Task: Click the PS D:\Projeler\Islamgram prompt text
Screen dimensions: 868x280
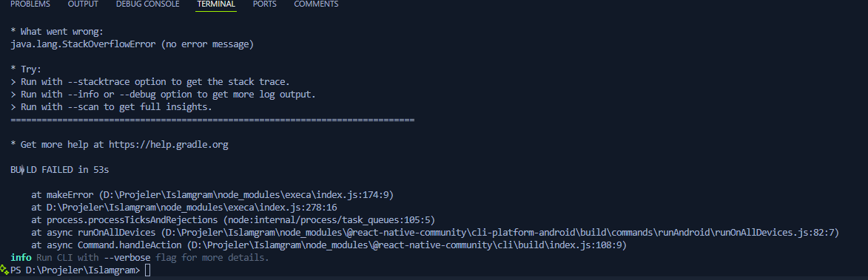Action: click(x=75, y=270)
